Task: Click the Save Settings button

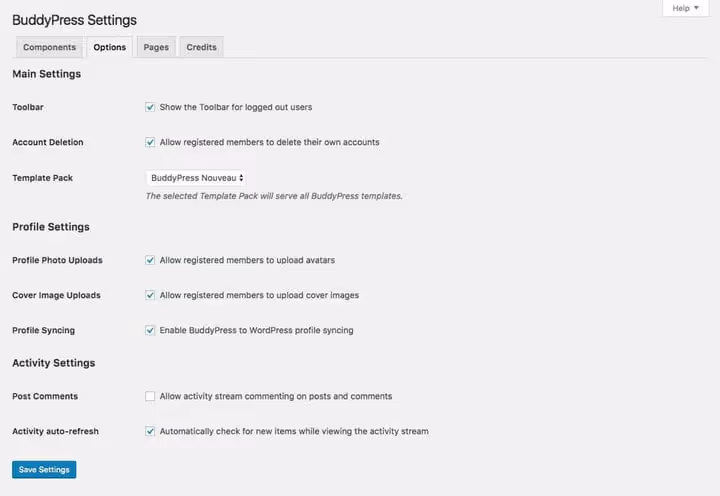Action: (x=44, y=469)
